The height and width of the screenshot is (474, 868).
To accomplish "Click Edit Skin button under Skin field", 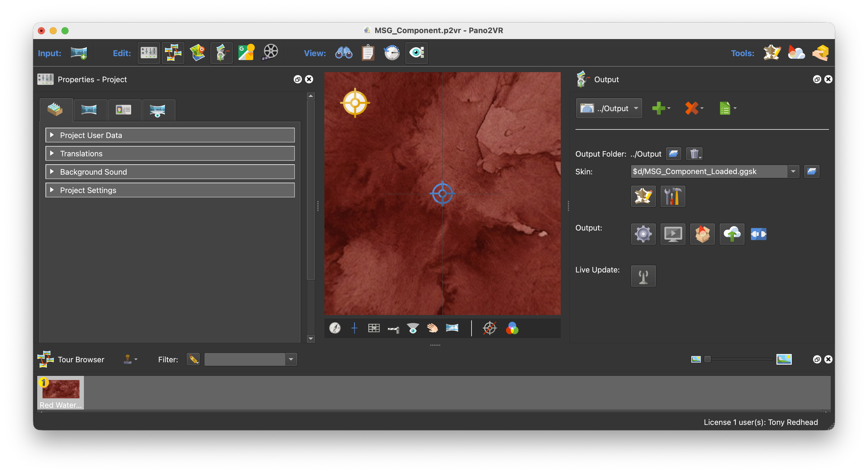I will [643, 196].
